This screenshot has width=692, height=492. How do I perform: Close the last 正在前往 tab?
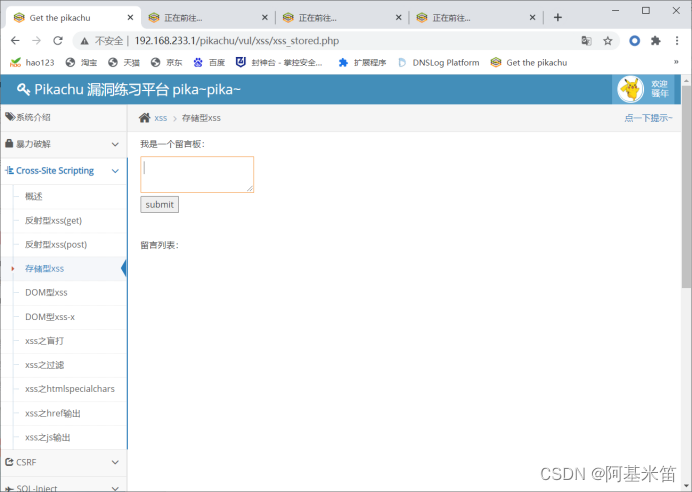click(x=532, y=18)
